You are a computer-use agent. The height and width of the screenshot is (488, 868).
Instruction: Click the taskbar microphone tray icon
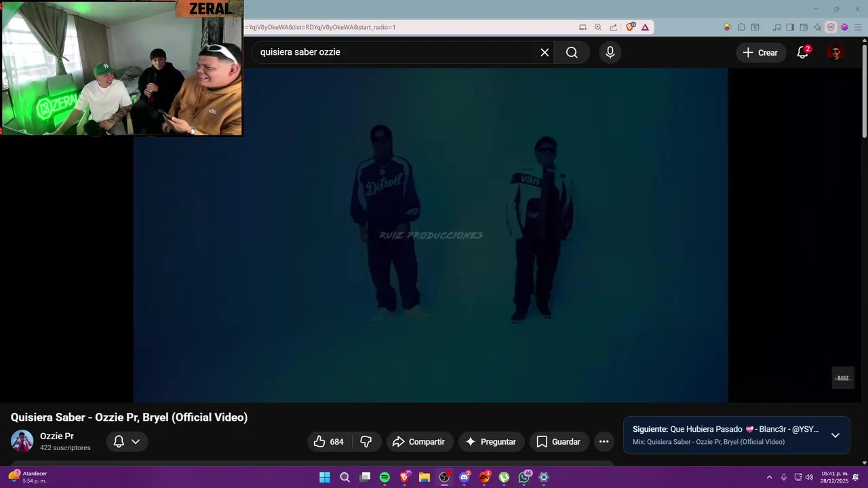pyautogui.click(x=784, y=477)
